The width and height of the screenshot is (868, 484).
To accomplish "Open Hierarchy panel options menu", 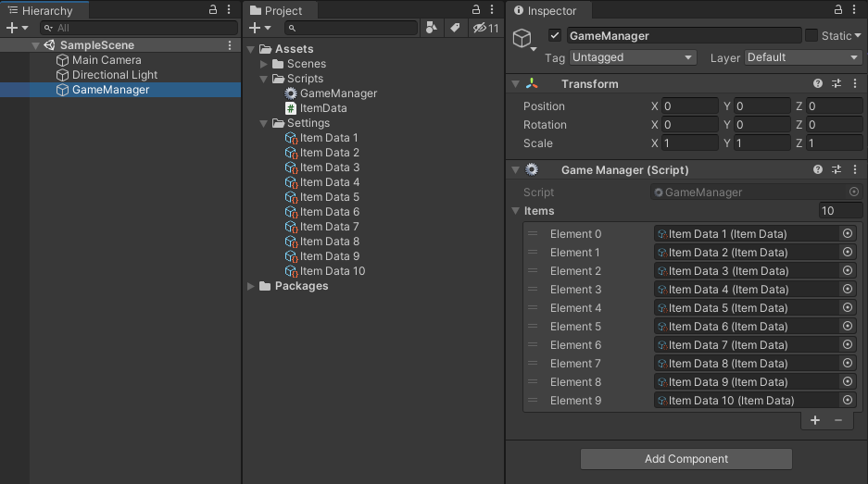I will [229, 9].
